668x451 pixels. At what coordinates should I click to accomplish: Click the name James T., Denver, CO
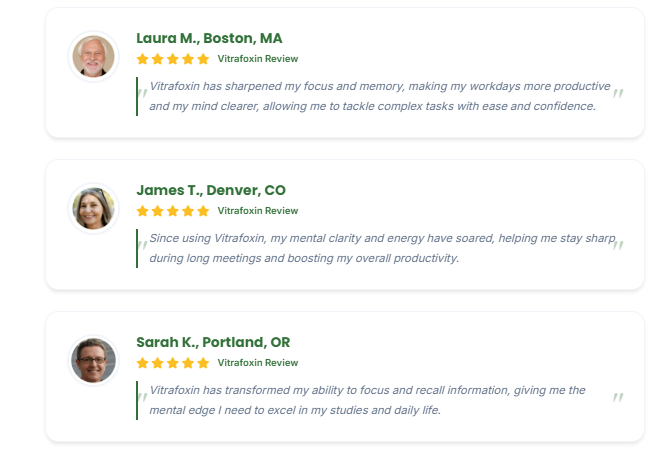click(x=211, y=190)
